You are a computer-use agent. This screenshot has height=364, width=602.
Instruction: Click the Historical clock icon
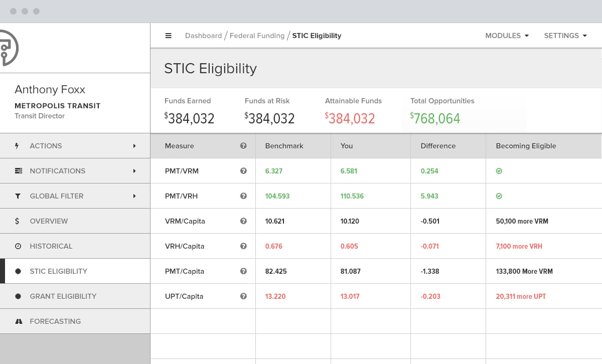coord(18,246)
